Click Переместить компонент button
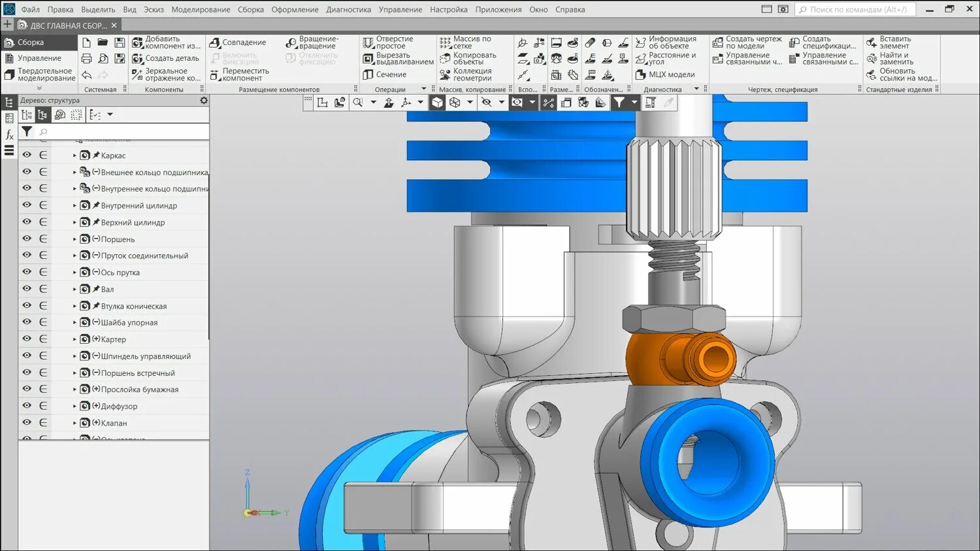Screen dimensions: 980x551 (239, 75)
